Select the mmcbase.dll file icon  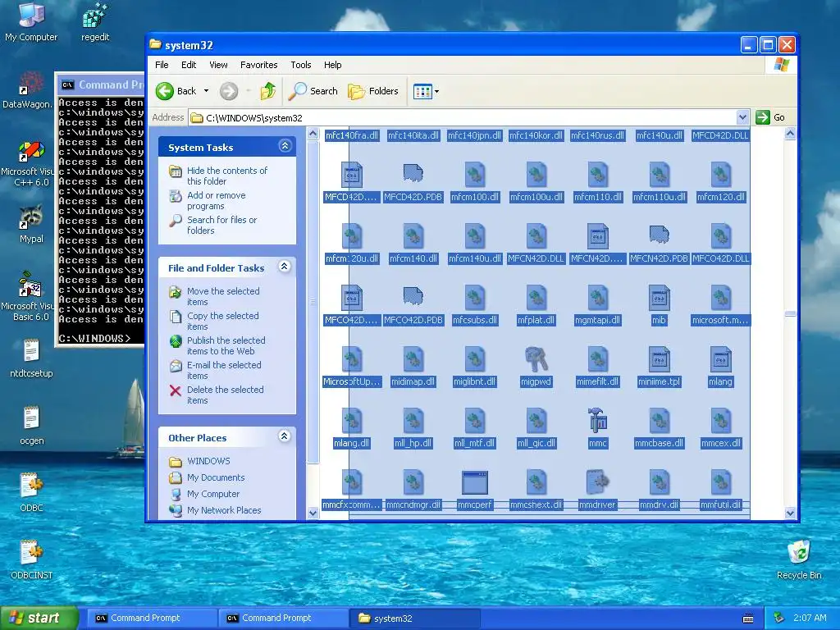click(x=659, y=421)
